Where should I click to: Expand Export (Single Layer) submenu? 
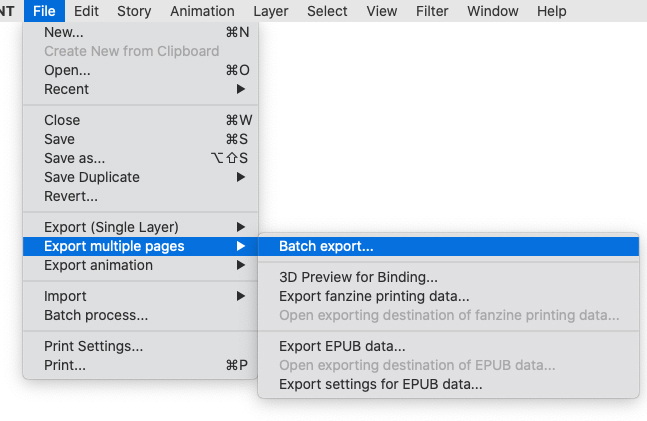(x=111, y=227)
